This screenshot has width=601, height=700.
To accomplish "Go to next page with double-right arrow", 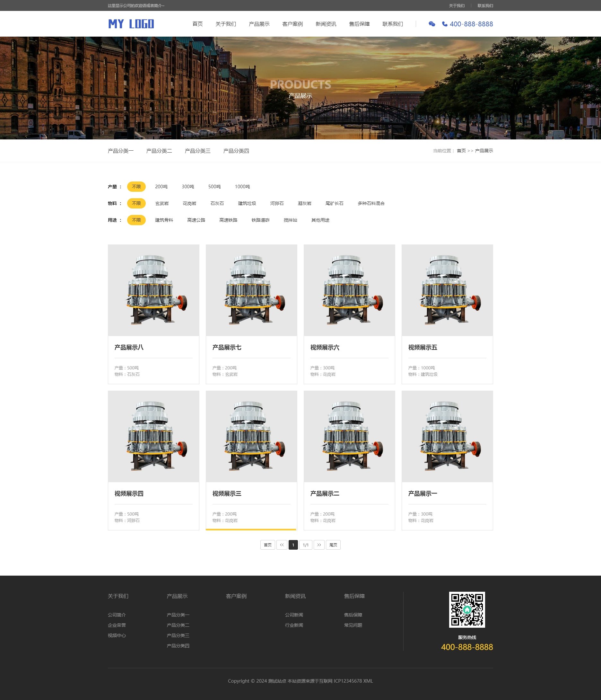I will [x=319, y=545].
